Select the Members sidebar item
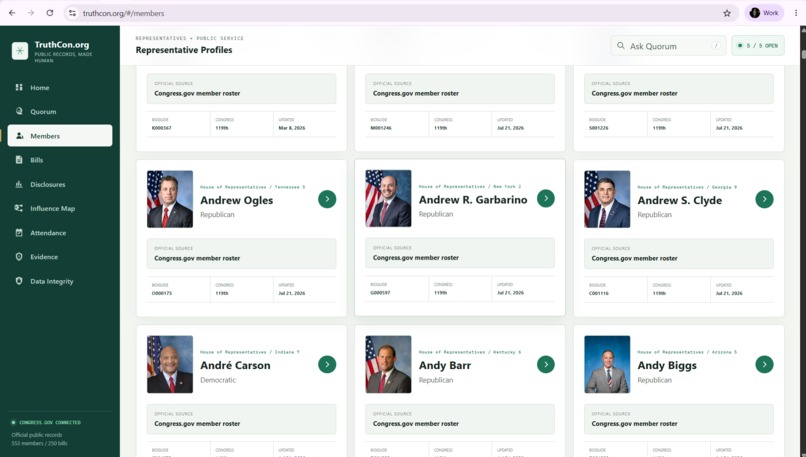 click(60, 136)
